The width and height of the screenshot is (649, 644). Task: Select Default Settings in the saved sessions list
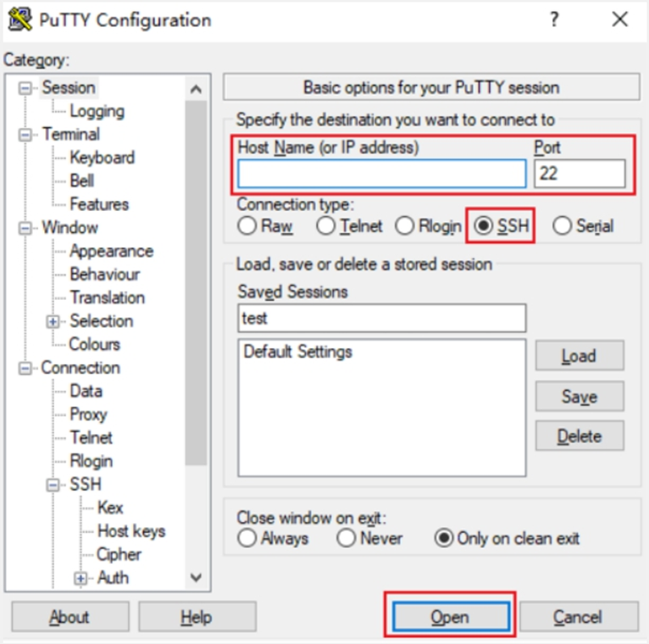(x=297, y=352)
